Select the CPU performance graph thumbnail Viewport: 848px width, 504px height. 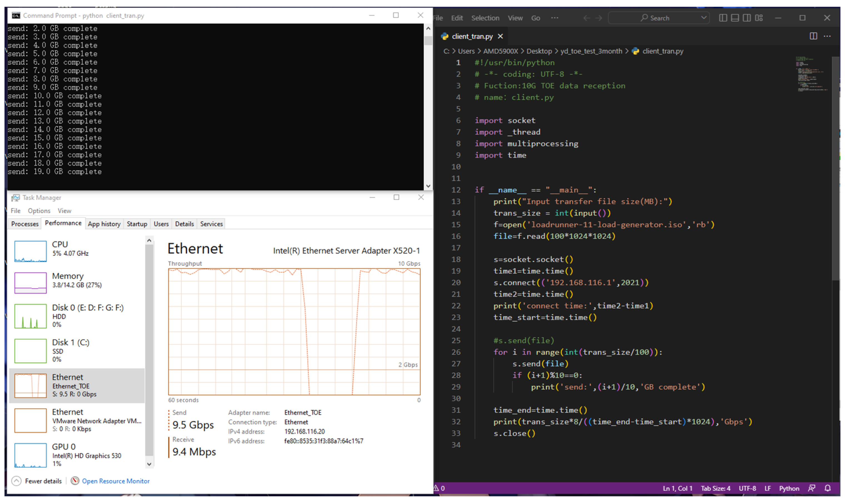(x=30, y=251)
